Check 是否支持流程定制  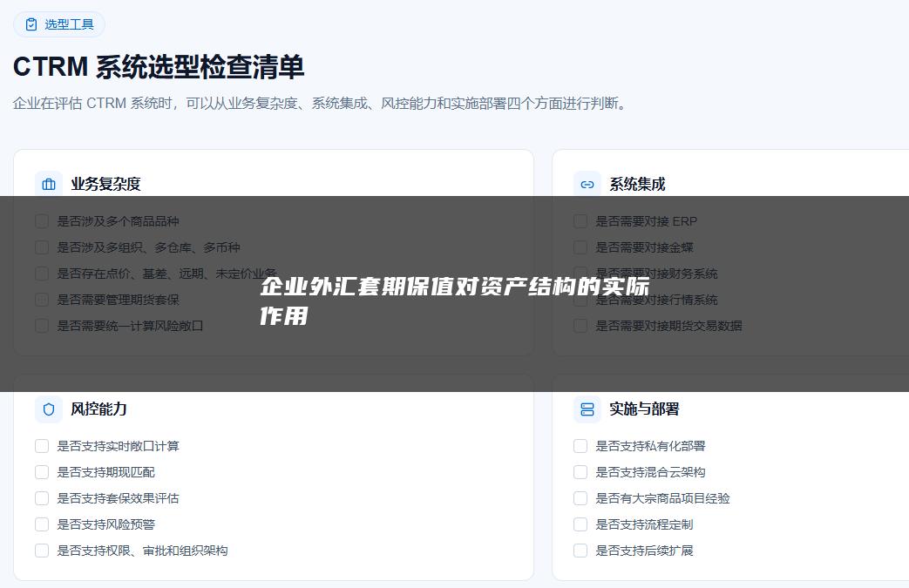[580, 524]
